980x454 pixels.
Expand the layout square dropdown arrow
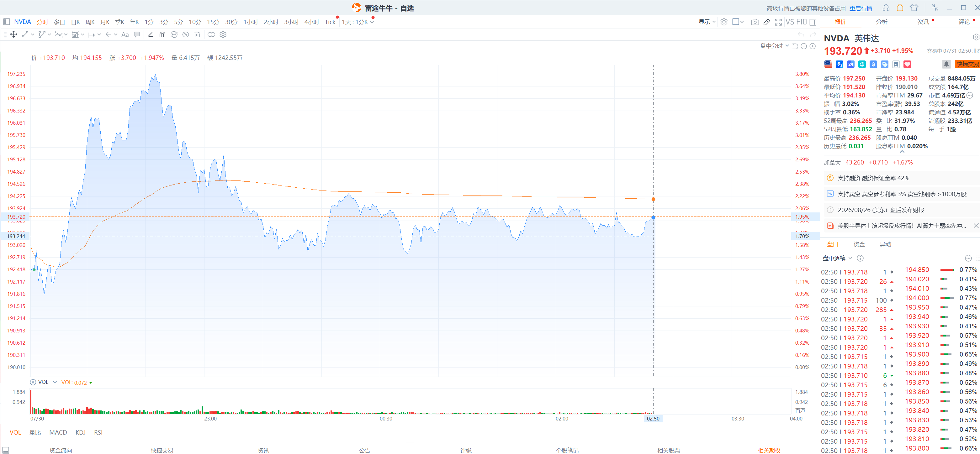tap(742, 22)
